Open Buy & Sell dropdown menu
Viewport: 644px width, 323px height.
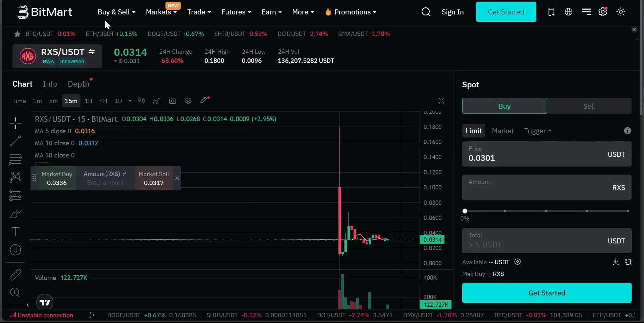pyautogui.click(x=117, y=12)
